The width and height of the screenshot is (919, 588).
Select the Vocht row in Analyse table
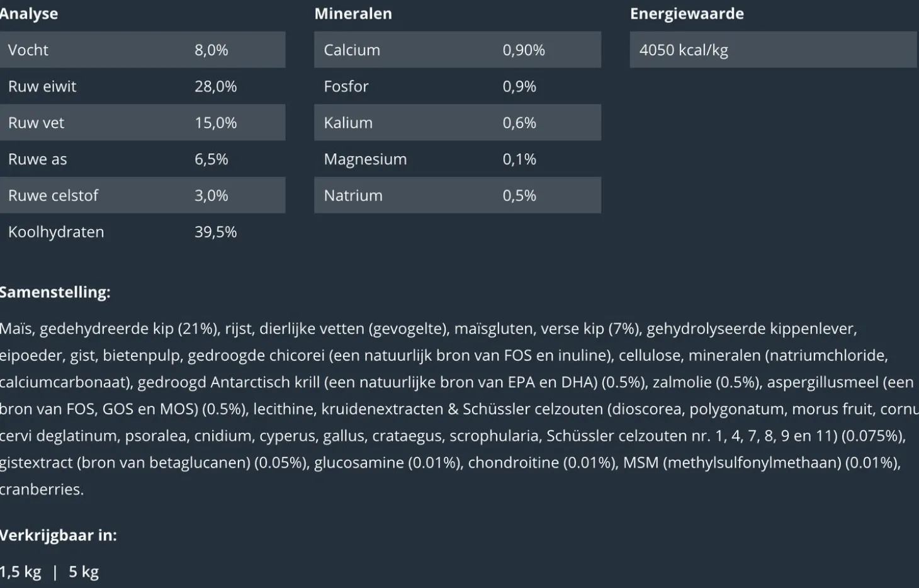pyautogui.click(x=142, y=50)
